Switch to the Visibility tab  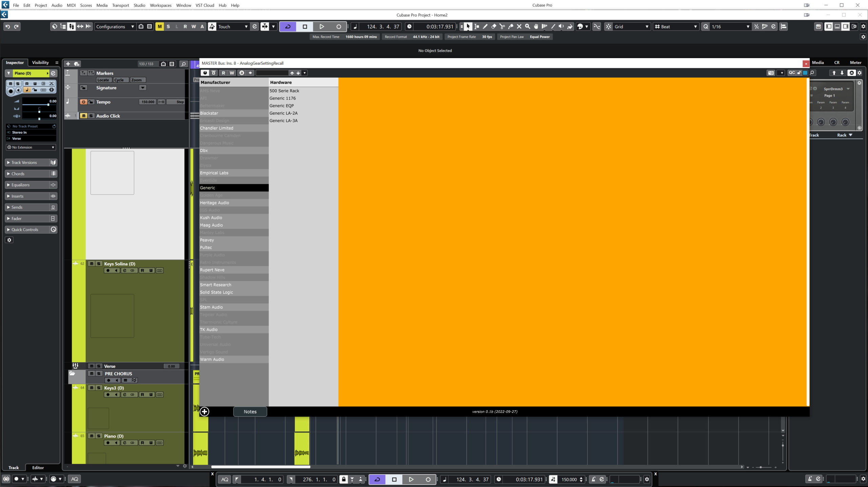[40, 62]
